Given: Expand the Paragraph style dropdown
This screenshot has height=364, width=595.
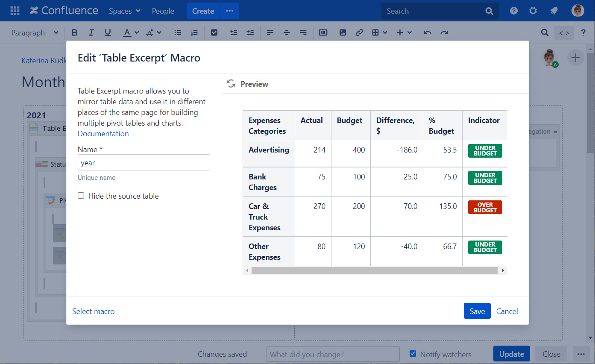Looking at the screenshot, I should [x=35, y=32].
